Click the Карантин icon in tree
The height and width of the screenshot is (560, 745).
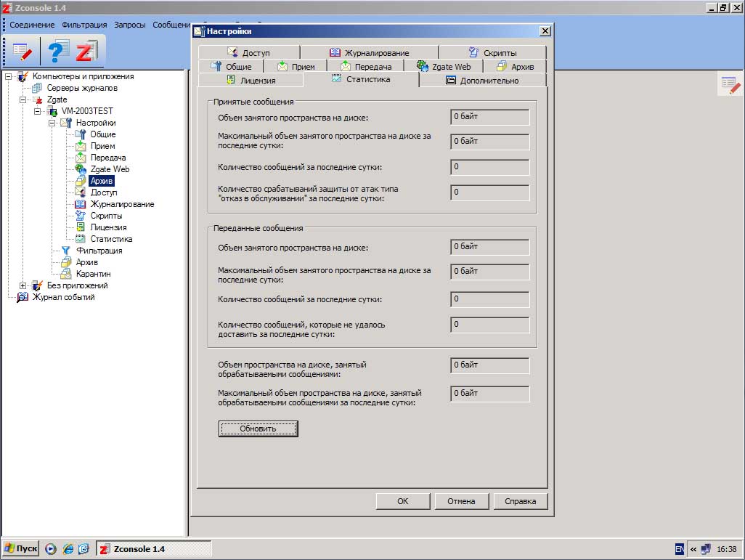[66, 274]
